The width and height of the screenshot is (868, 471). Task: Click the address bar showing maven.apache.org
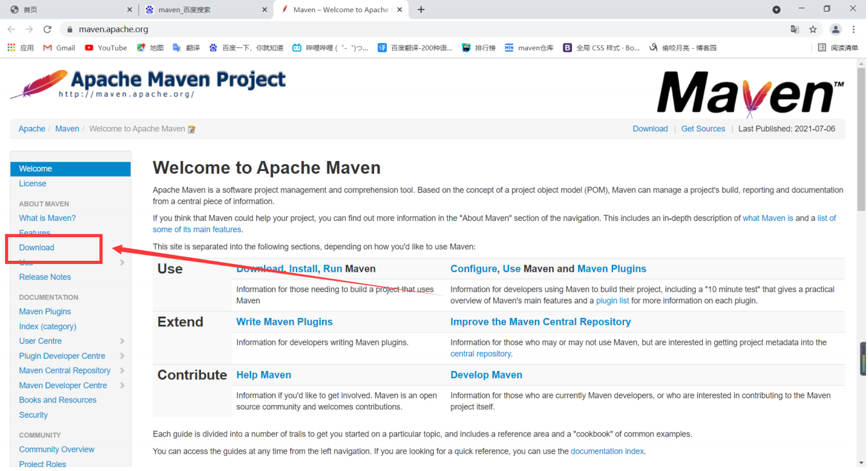pos(423,29)
